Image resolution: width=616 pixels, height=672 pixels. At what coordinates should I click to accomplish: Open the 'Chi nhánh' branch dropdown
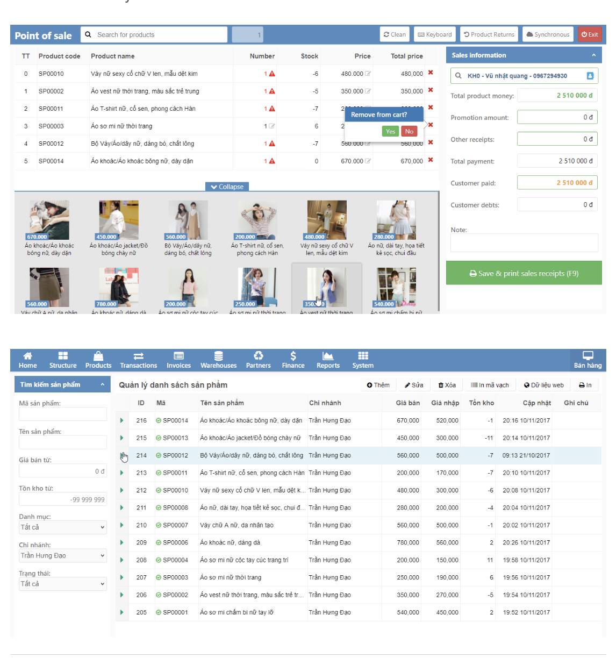tap(62, 555)
